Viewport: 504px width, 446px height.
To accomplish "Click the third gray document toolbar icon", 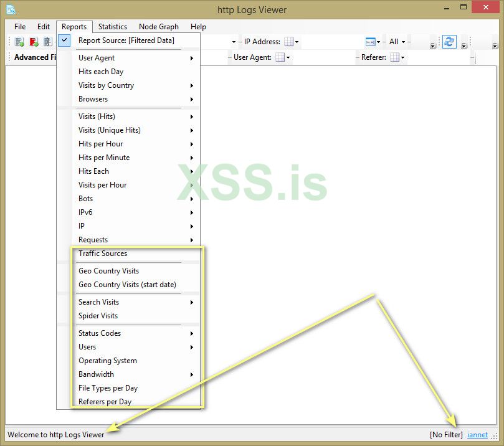I will [48, 42].
